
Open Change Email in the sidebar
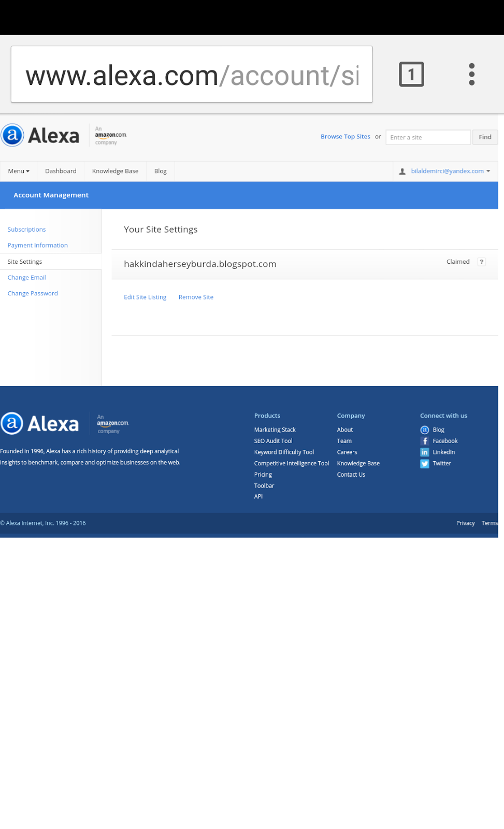[x=26, y=278]
